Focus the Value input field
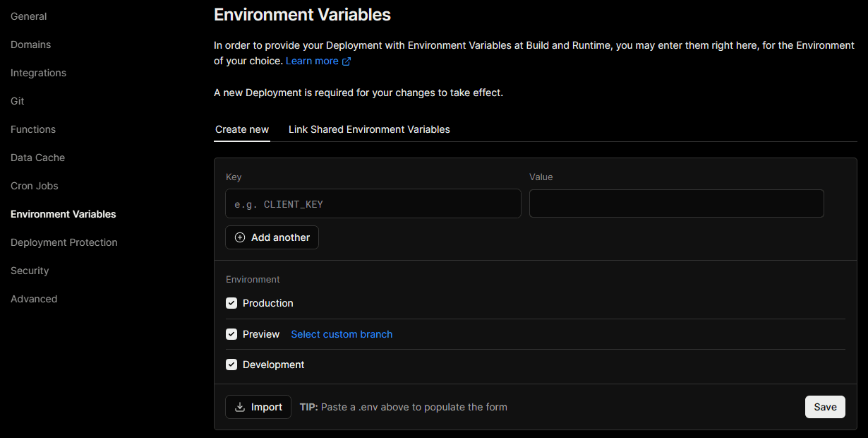 tap(677, 203)
